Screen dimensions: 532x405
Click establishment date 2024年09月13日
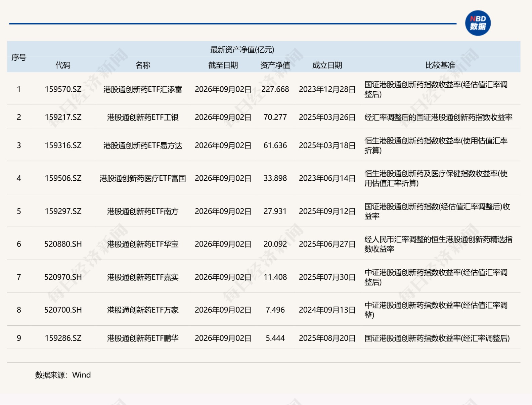point(327,310)
